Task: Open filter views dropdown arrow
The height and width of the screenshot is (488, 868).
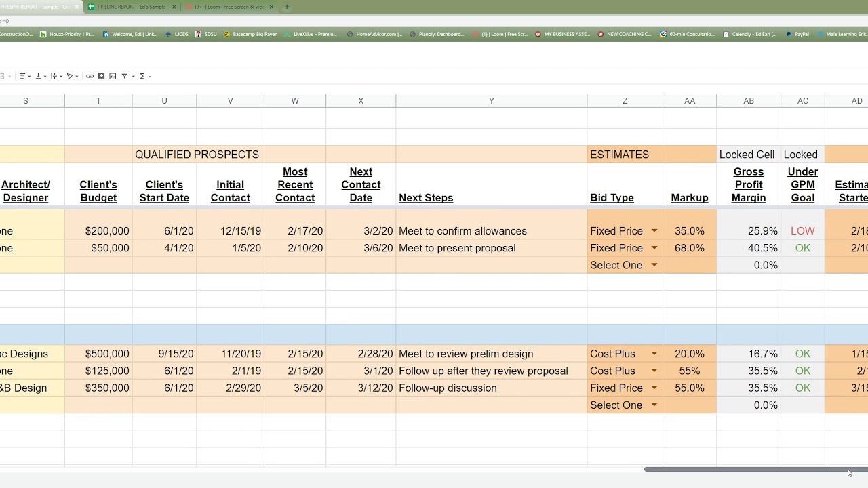Action: point(133,76)
